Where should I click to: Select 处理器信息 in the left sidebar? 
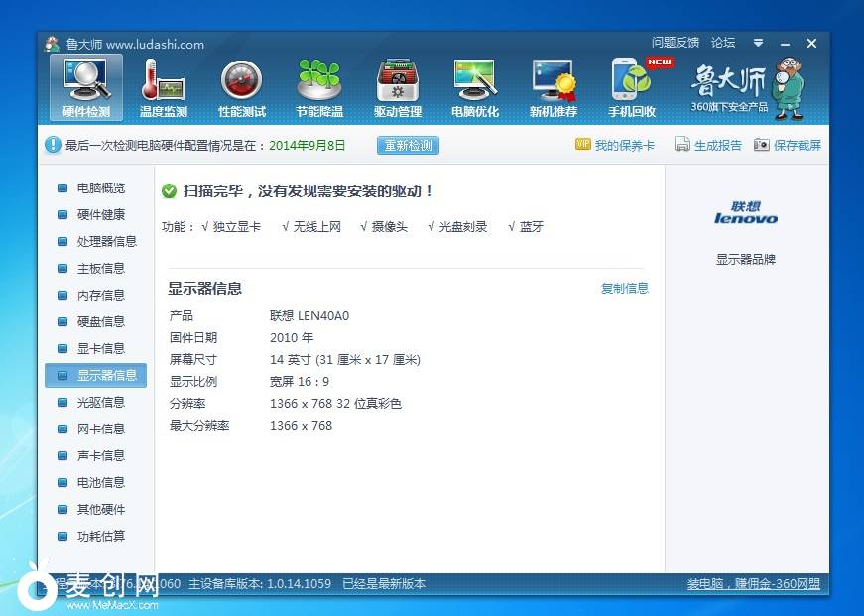pyautogui.click(x=106, y=242)
